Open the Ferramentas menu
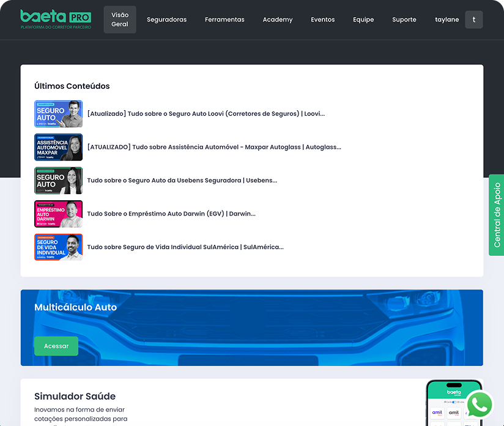 [224, 20]
